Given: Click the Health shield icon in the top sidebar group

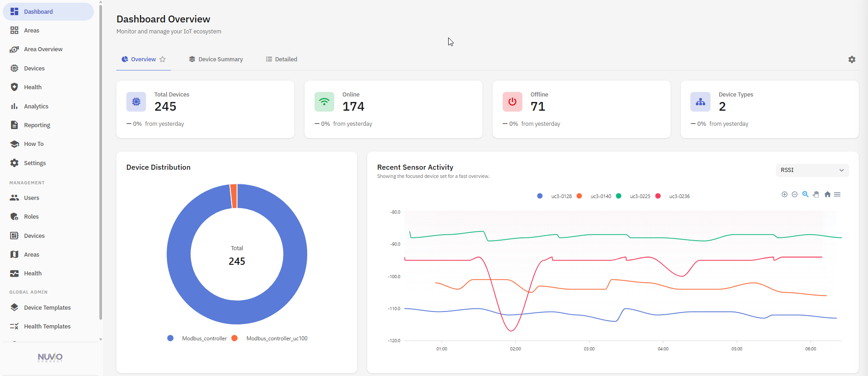Looking at the screenshot, I should click(x=14, y=87).
